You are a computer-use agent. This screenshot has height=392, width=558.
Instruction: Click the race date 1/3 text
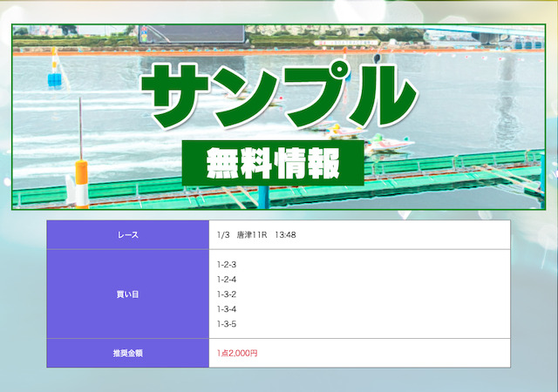tap(223, 235)
